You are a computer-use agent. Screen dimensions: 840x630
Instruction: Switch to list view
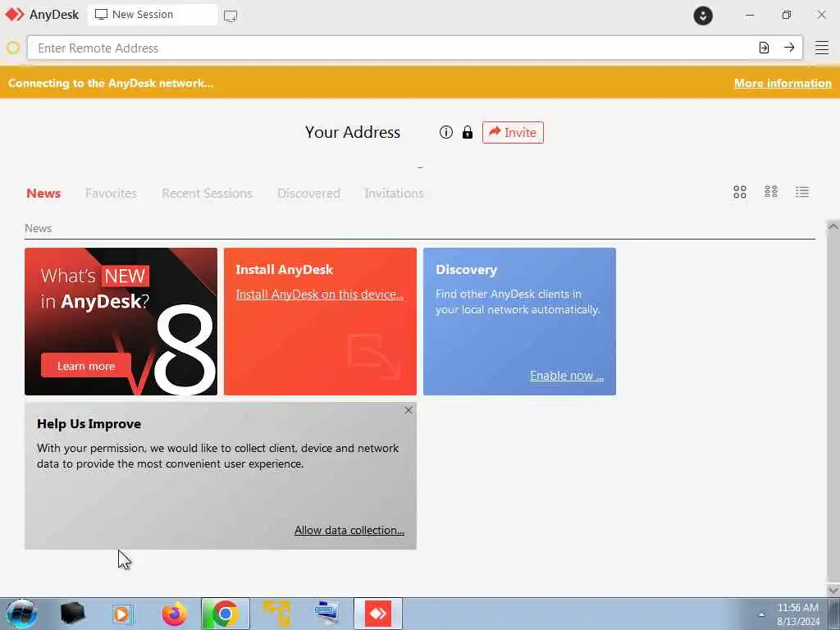pyautogui.click(x=802, y=192)
